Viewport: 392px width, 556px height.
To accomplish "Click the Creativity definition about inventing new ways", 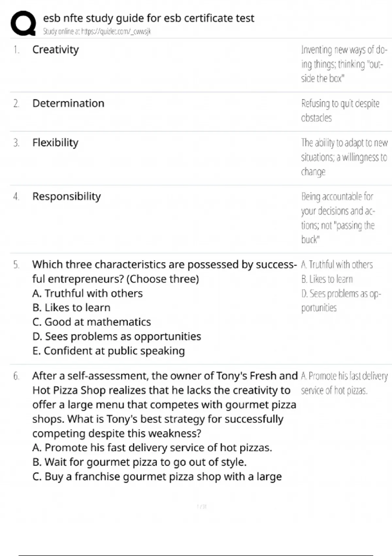I will [344, 64].
